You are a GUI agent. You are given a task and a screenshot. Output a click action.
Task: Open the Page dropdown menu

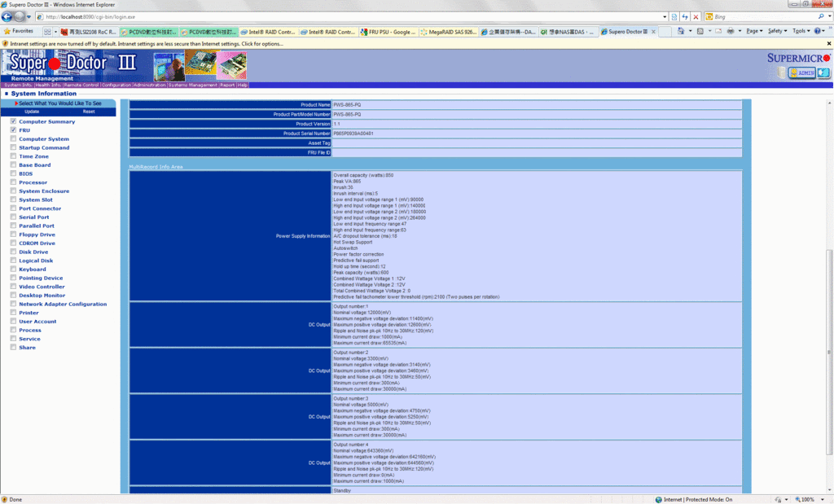(754, 31)
